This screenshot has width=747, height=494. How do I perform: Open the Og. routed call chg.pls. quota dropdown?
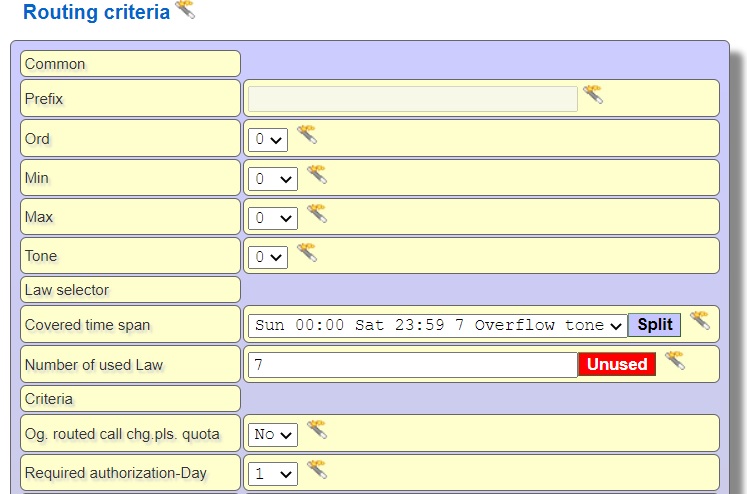pyautogui.click(x=273, y=435)
